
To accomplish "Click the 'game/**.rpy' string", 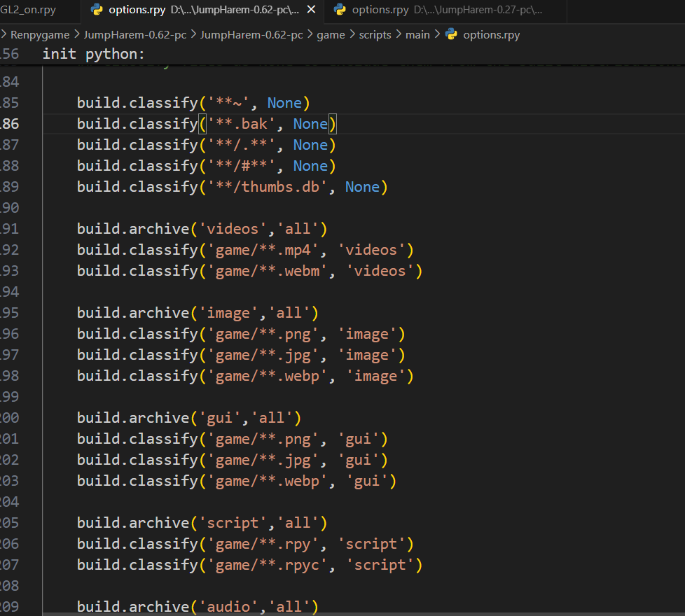I will point(263,543).
